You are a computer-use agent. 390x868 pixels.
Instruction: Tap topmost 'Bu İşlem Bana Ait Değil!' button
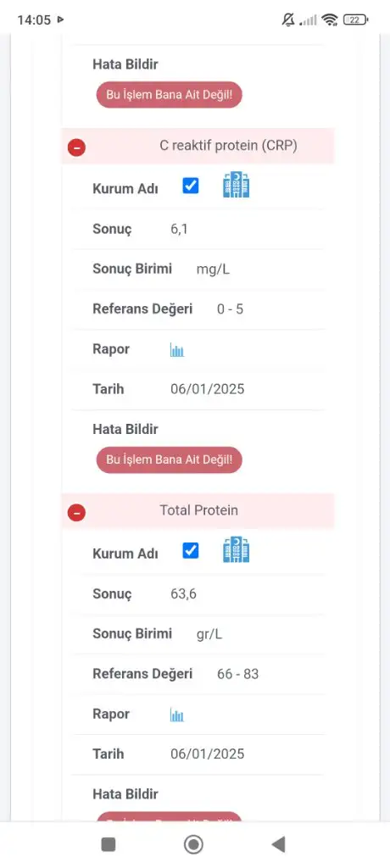click(169, 95)
